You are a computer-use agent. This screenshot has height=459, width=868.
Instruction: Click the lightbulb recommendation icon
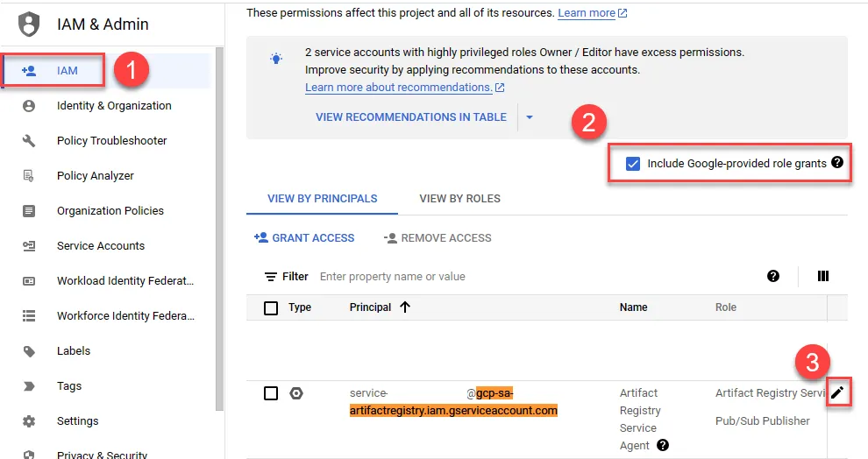tap(276, 58)
